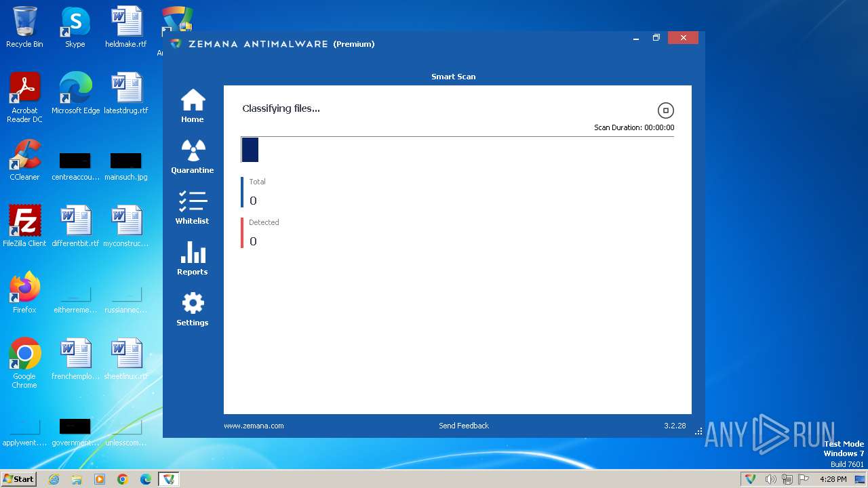The width and height of the screenshot is (868, 488).
Task: Select the mainsuch.jpg desktop file
Action: (126, 167)
